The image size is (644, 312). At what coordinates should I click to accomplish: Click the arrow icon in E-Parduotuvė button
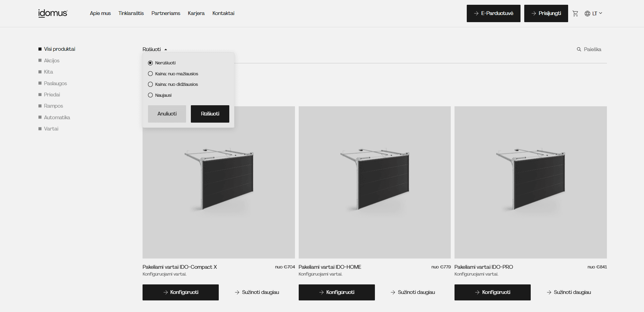(476, 14)
